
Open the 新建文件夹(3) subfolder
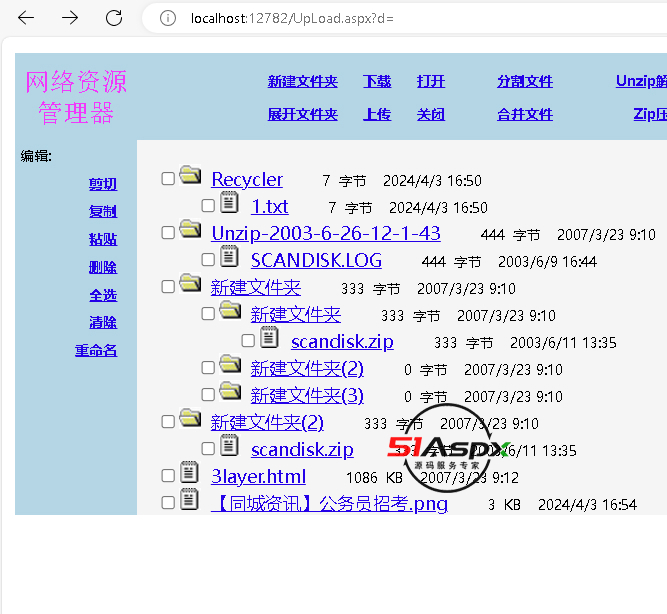coord(307,396)
